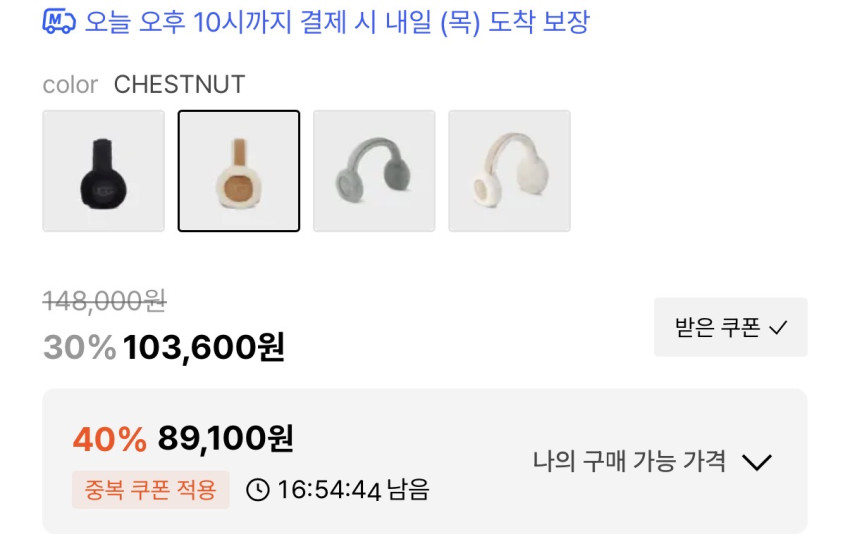Select the chestnut earmuff color option
850x558 pixels.
pyautogui.click(x=239, y=171)
